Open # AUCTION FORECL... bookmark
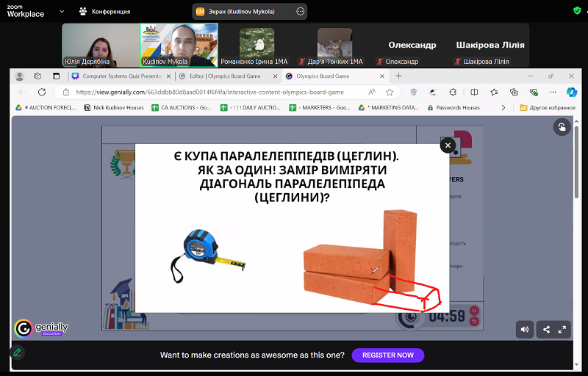 pyautogui.click(x=46, y=107)
